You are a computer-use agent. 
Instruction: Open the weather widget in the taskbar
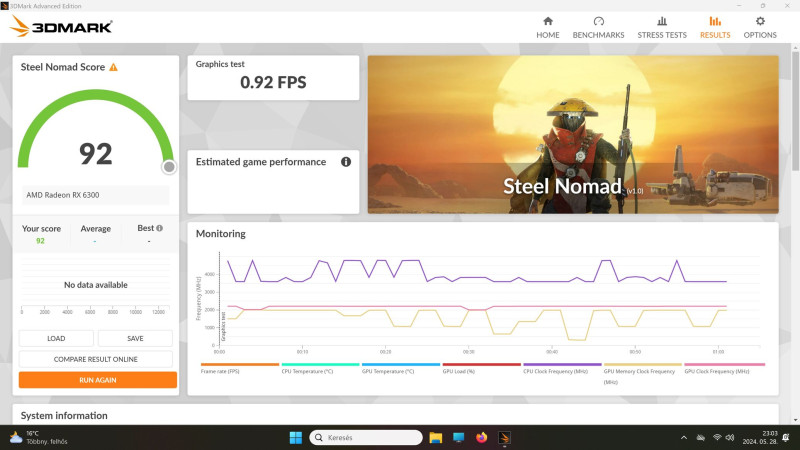[x=38, y=437]
